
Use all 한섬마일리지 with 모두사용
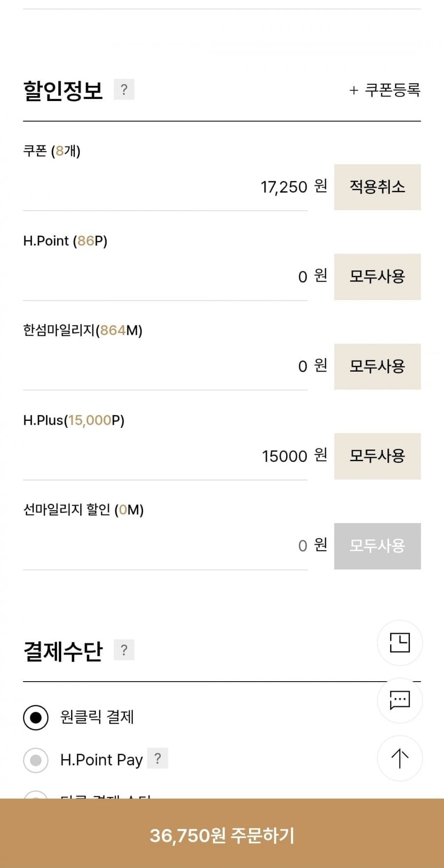pos(377,366)
